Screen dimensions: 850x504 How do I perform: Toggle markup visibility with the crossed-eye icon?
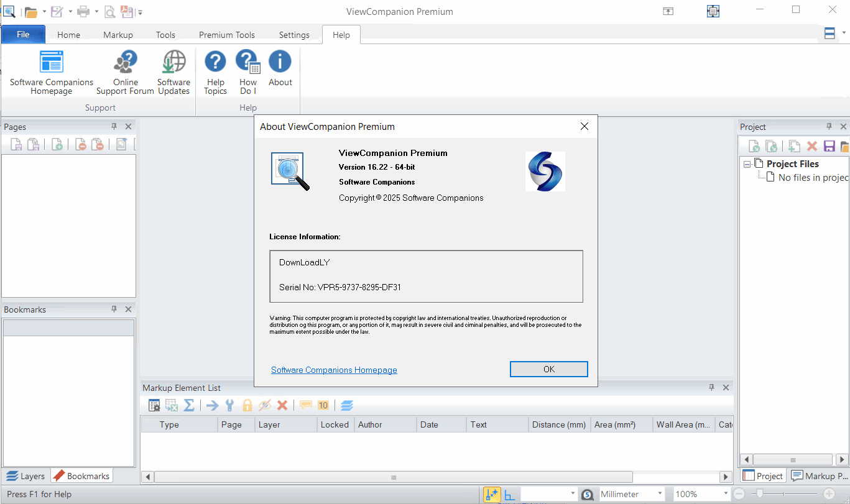[x=264, y=405]
